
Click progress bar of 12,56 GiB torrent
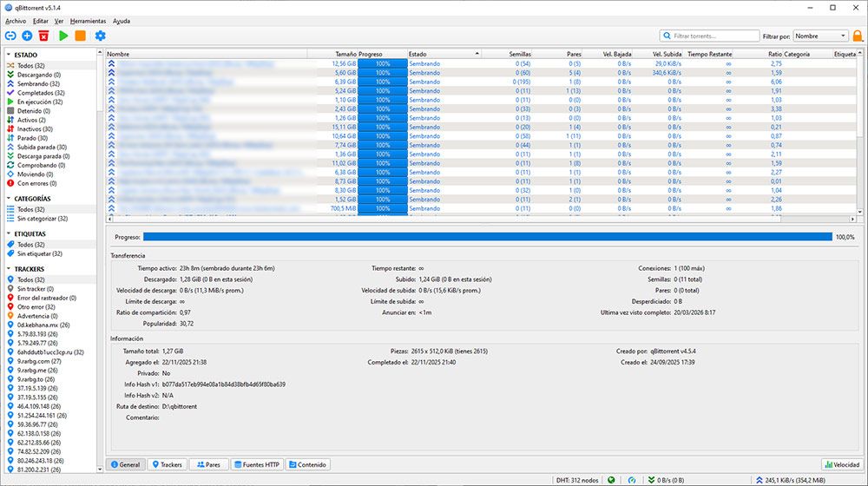383,63
